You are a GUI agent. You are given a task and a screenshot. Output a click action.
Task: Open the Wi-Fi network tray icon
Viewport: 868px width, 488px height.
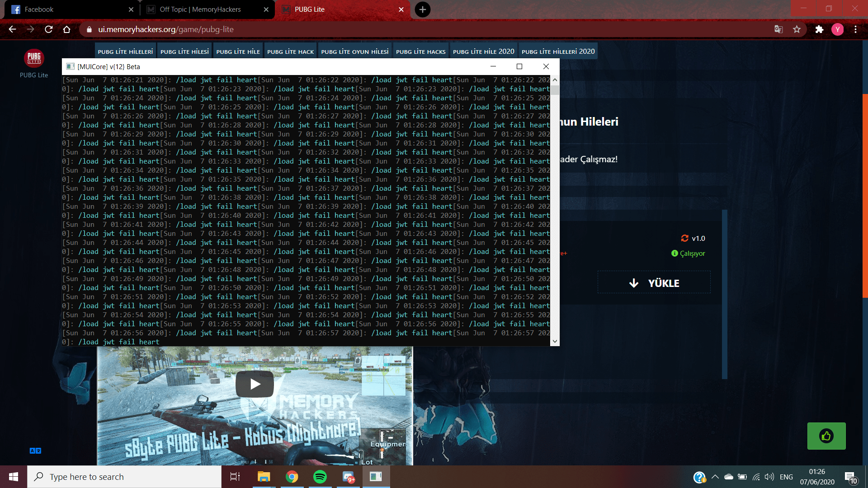pos(756,477)
